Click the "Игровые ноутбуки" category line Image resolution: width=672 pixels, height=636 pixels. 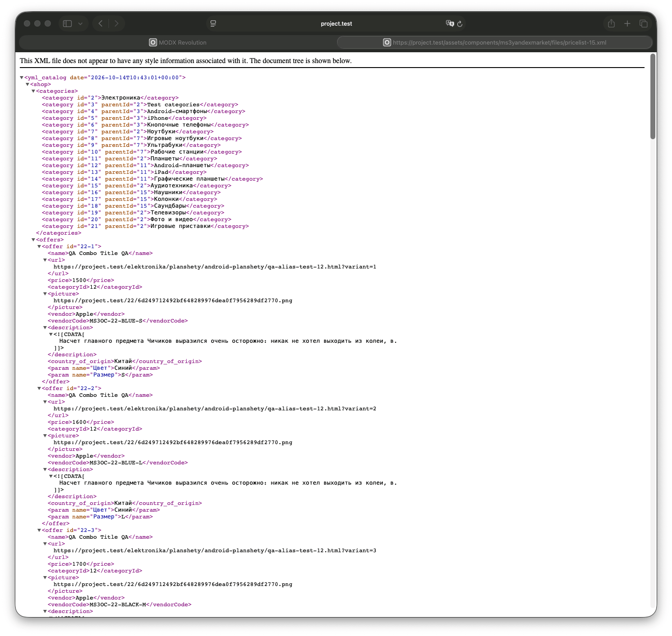pyautogui.click(x=142, y=138)
